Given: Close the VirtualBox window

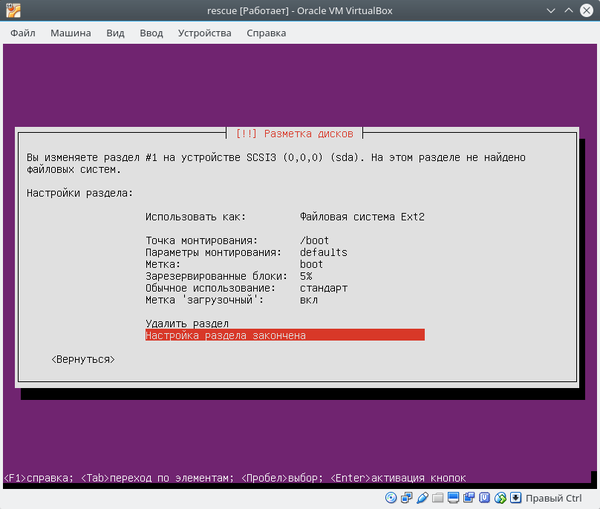Looking at the screenshot, I should (586, 11).
